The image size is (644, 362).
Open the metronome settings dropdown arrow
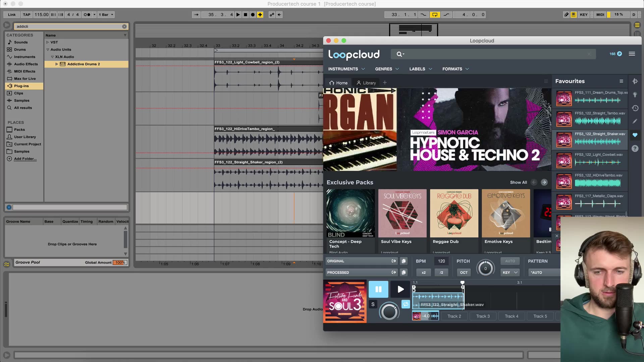tap(95, 15)
